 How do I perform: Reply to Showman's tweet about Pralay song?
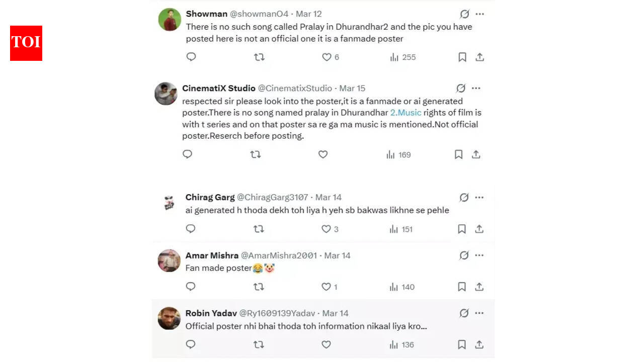191,57
